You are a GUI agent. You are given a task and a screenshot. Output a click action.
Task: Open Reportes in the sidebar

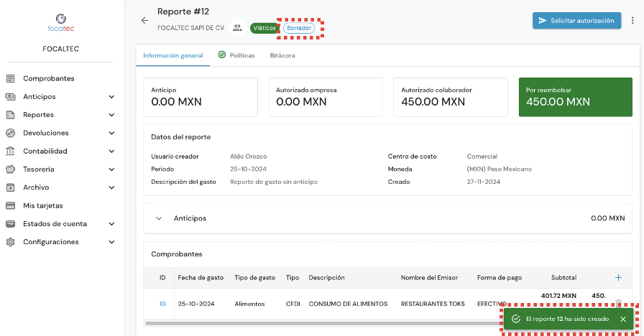click(x=38, y=115)
